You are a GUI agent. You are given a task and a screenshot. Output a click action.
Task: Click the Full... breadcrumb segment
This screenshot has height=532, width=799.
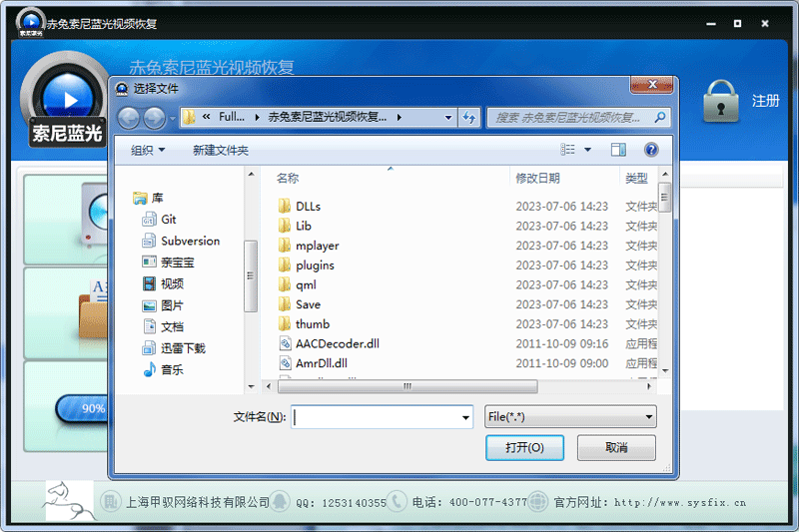pos(232,117)
